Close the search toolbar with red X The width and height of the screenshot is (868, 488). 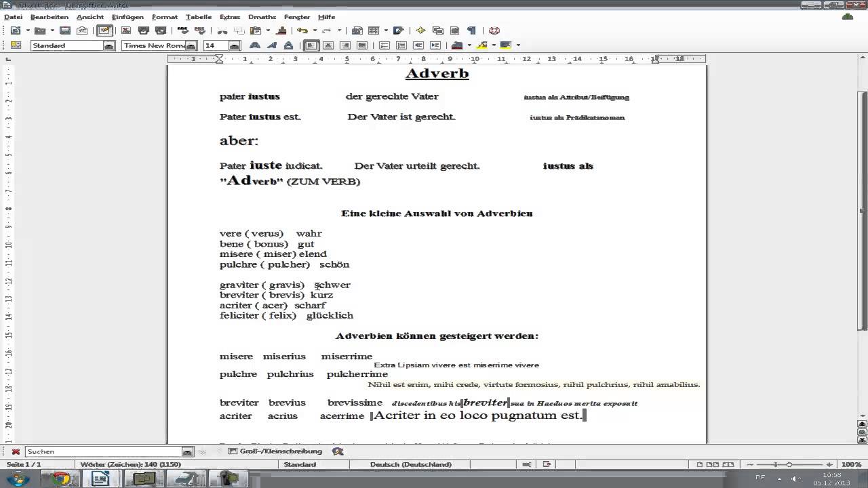pyautogui.click(x=16, y=451)
